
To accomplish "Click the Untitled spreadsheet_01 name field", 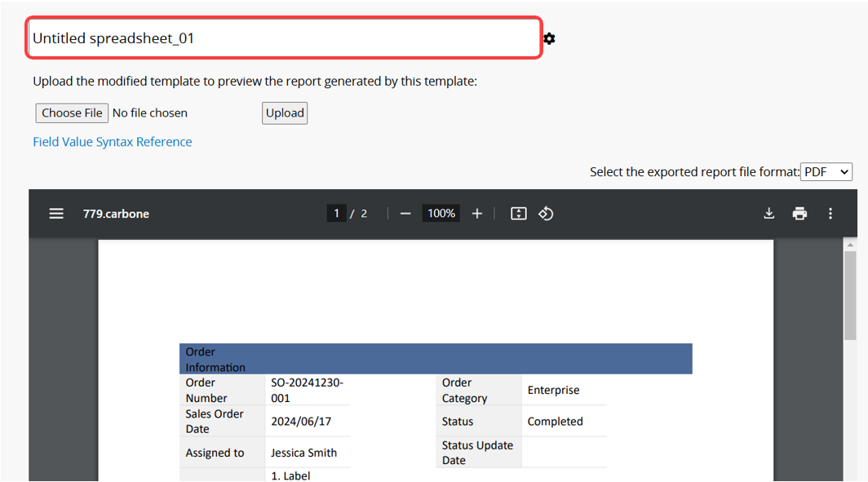I will tap(284, 38).
